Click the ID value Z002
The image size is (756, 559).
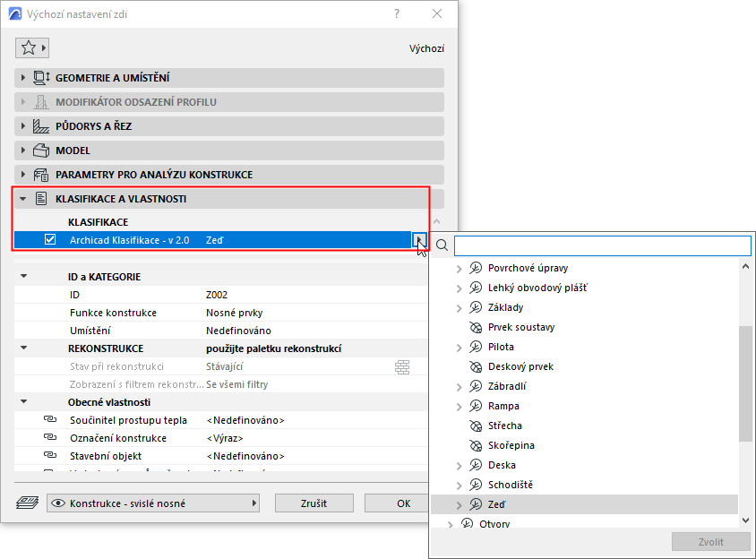217,295
